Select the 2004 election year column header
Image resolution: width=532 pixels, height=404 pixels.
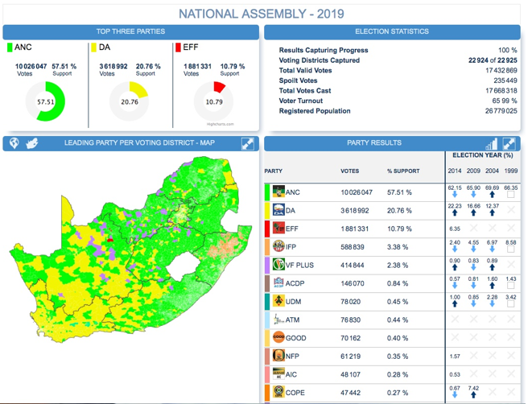(x=492, y=171)
